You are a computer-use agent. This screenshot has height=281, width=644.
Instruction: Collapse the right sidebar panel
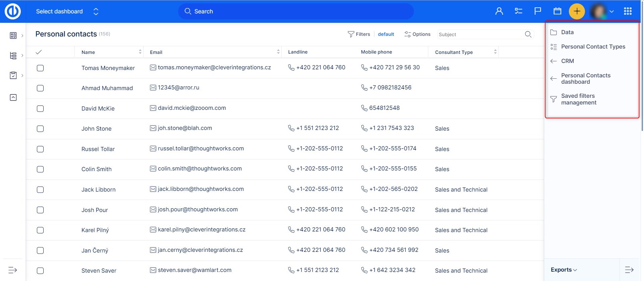[629, 270]
